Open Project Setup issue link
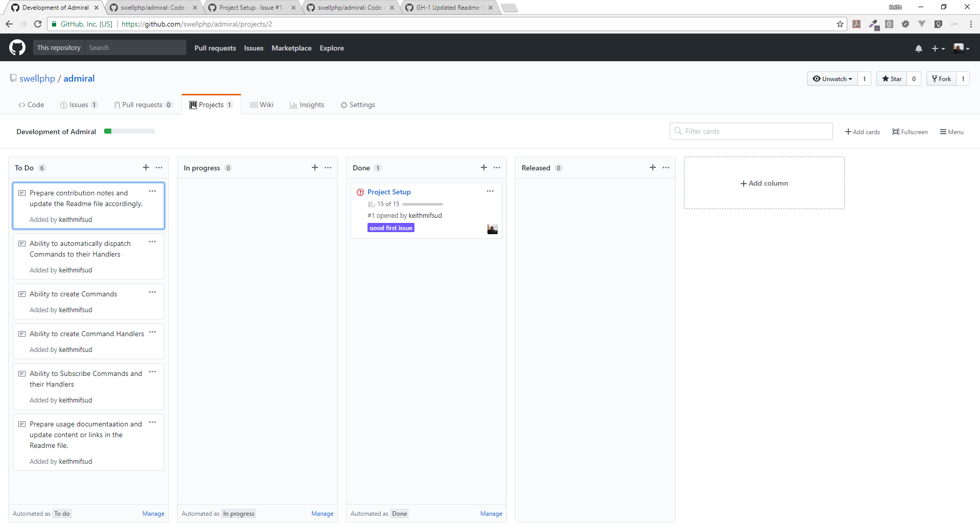 [x=389, y=192]
